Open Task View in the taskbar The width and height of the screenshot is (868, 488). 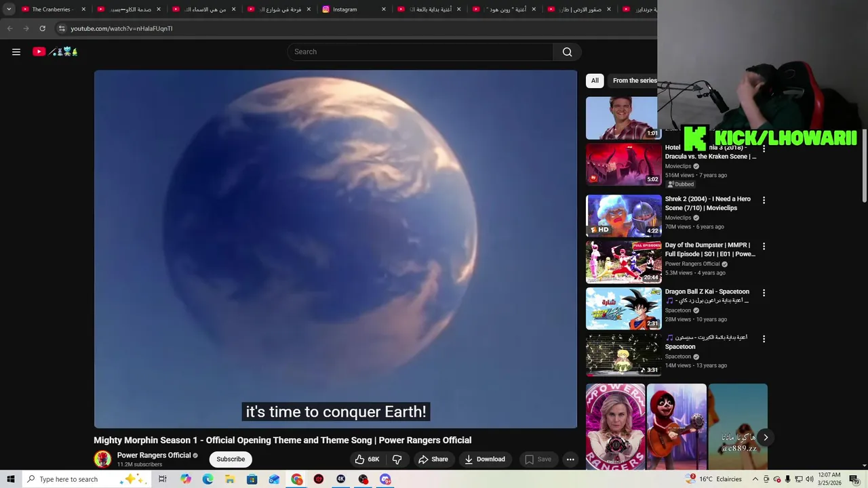163,479
